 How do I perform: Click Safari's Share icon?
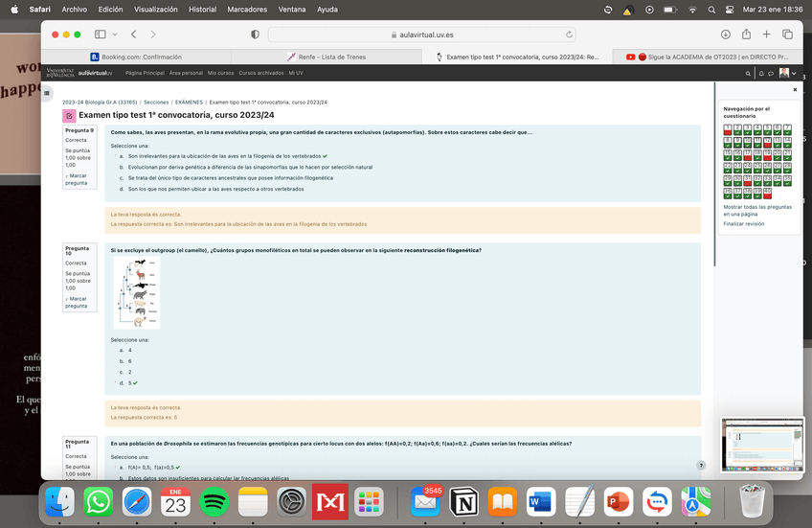point(745,34)
